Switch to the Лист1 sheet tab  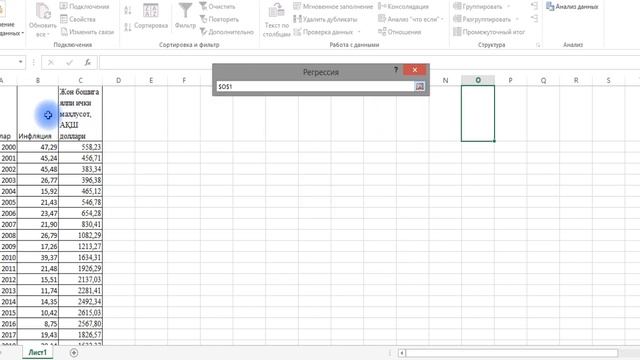click(x=38, y=352)
